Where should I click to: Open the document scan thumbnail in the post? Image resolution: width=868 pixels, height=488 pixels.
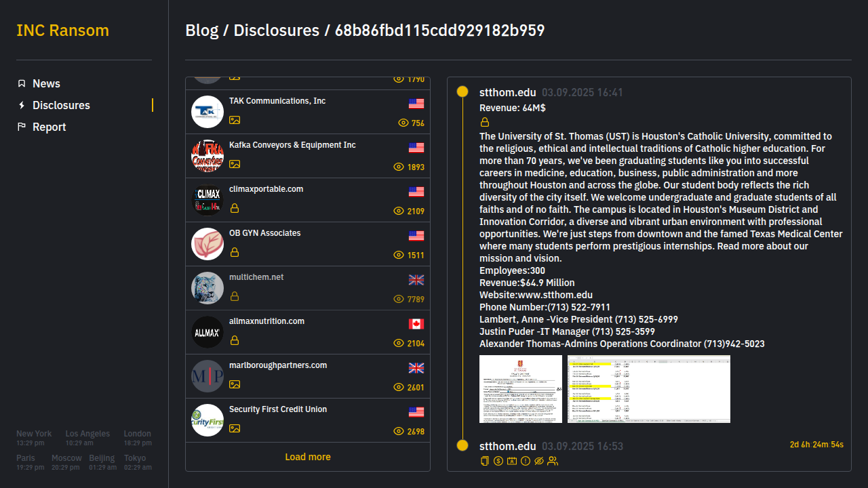point(521,389)
